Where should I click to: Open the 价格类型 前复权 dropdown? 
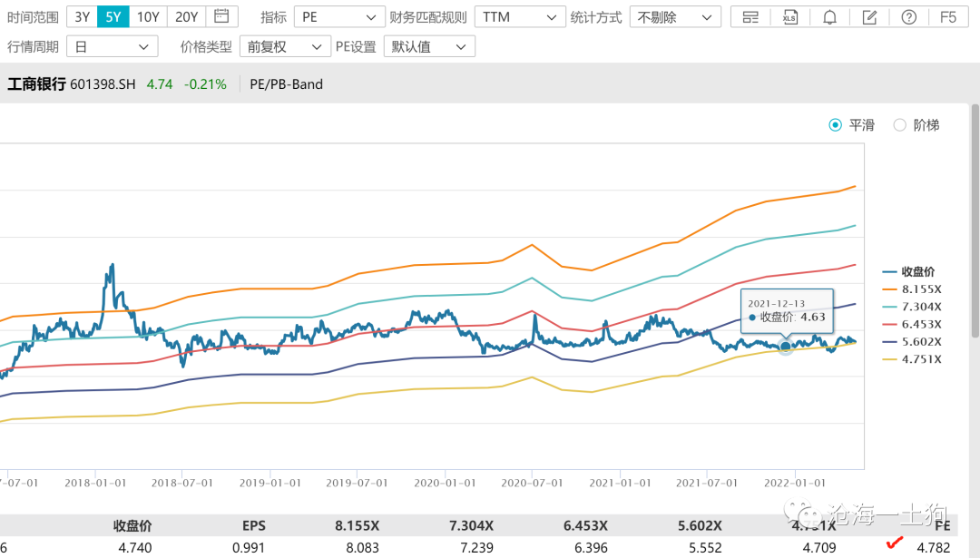coord(285,46)
